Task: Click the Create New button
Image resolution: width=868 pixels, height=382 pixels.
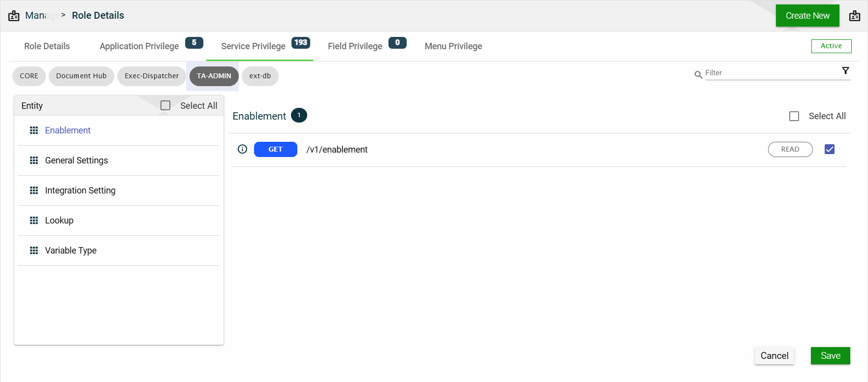Action: click(807, 16)
